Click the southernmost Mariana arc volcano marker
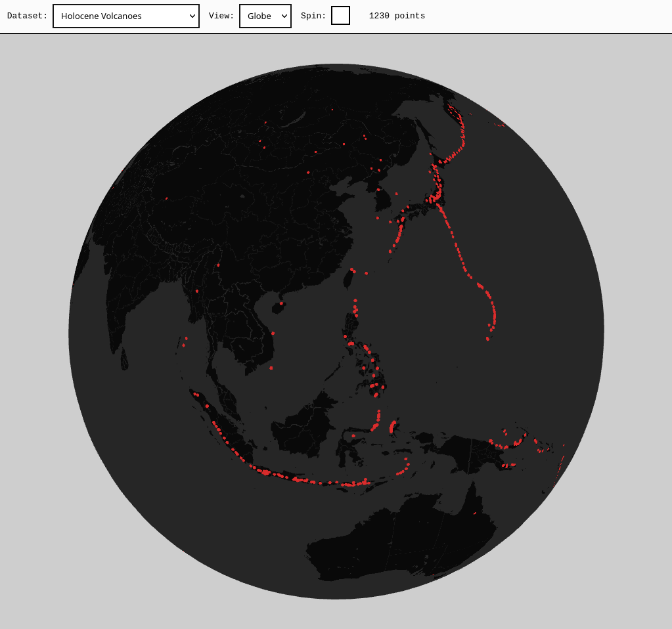This screenshot has height=629, width=672. coord(487,339)
